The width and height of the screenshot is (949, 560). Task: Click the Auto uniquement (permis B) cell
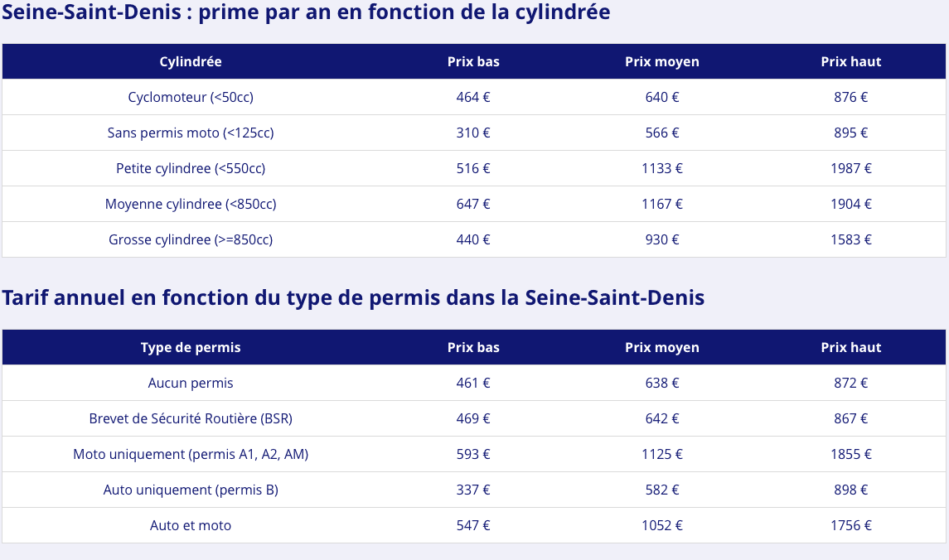(190, 490)
